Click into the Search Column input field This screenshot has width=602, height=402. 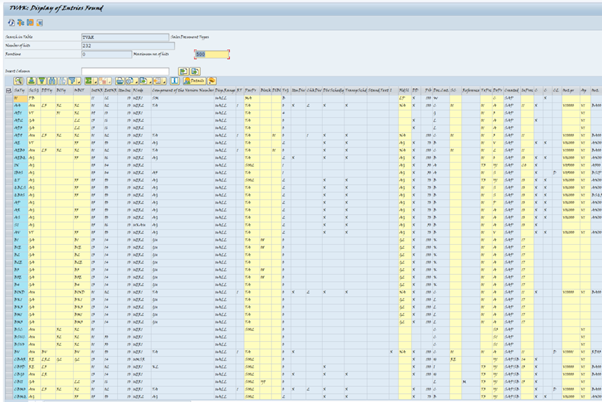pyautogui.click(x=125, y=71)
